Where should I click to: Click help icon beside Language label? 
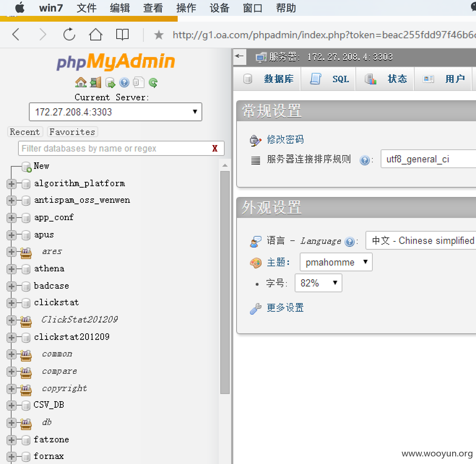coord(350,241)
